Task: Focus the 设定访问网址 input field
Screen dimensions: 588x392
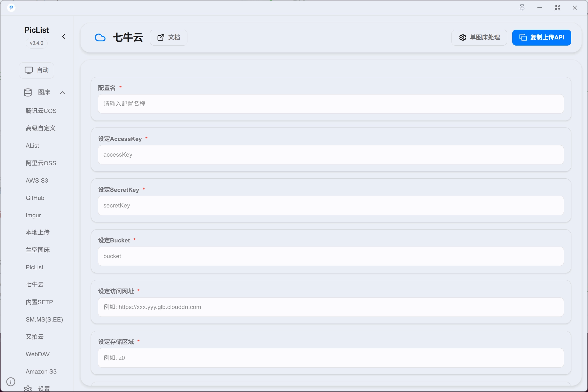Action: point(331,307)
